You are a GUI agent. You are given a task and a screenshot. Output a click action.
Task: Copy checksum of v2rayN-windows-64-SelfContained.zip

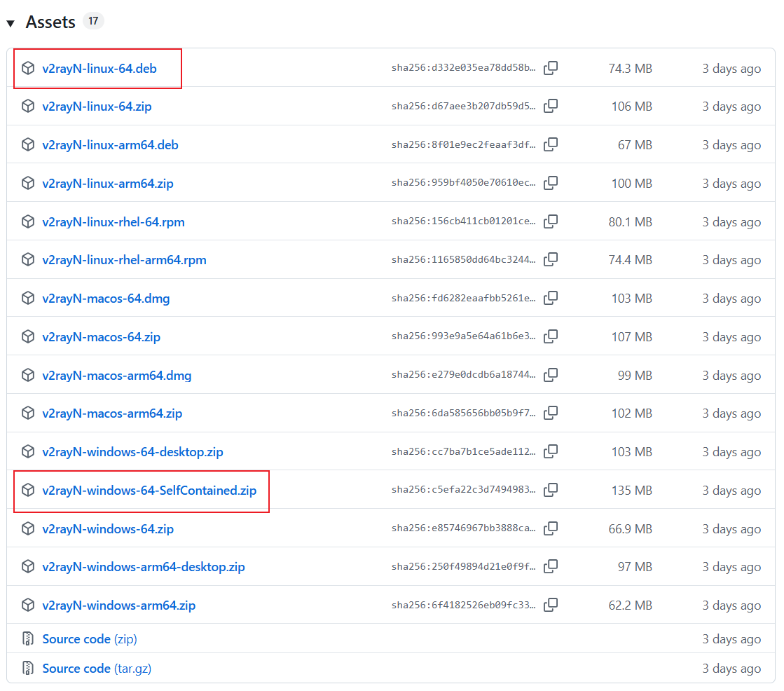[551, 490]
